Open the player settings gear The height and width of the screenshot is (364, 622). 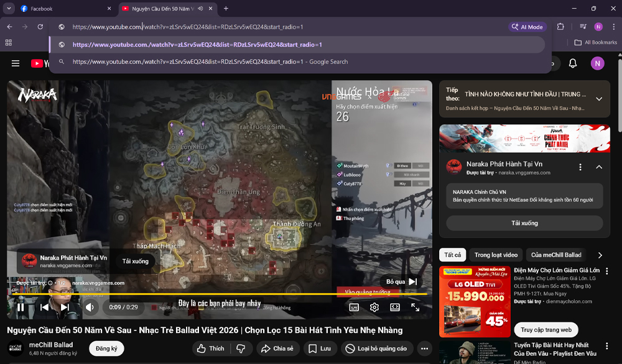coord(374,307)
